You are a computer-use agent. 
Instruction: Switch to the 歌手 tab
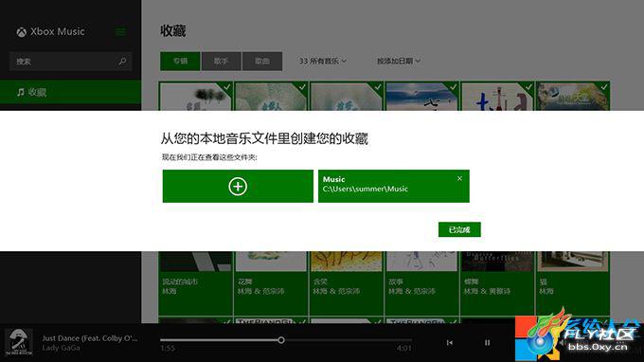(x=221, y=62)
